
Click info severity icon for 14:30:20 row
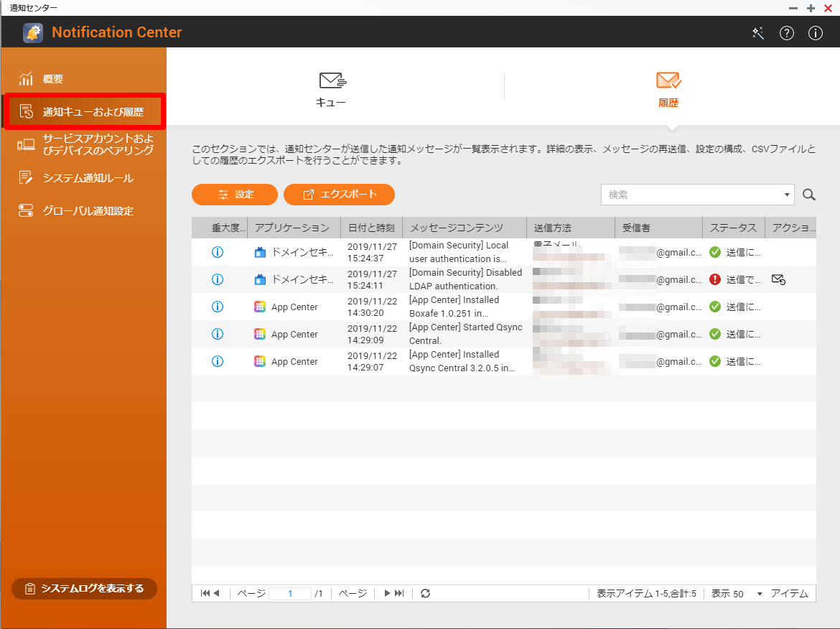(218, 307)
